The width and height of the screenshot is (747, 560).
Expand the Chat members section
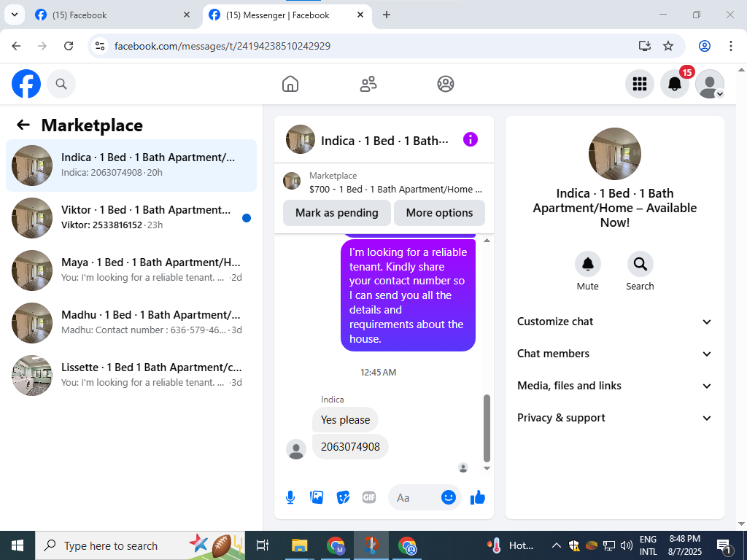(614, 354)
